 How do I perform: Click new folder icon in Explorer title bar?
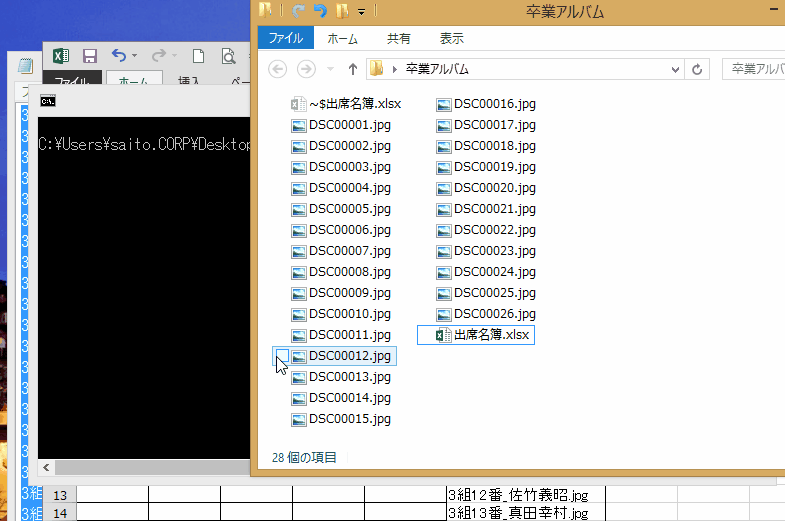coord(342,11)
